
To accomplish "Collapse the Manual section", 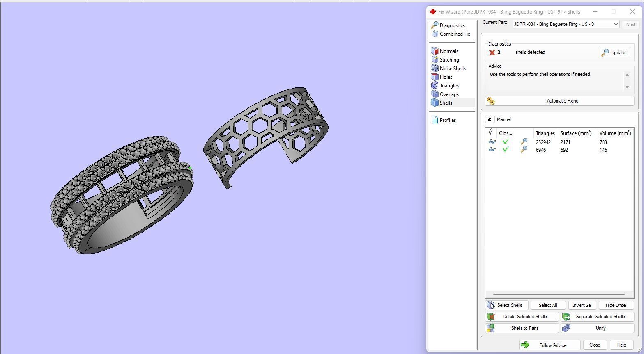I will (x=490, y=119).
